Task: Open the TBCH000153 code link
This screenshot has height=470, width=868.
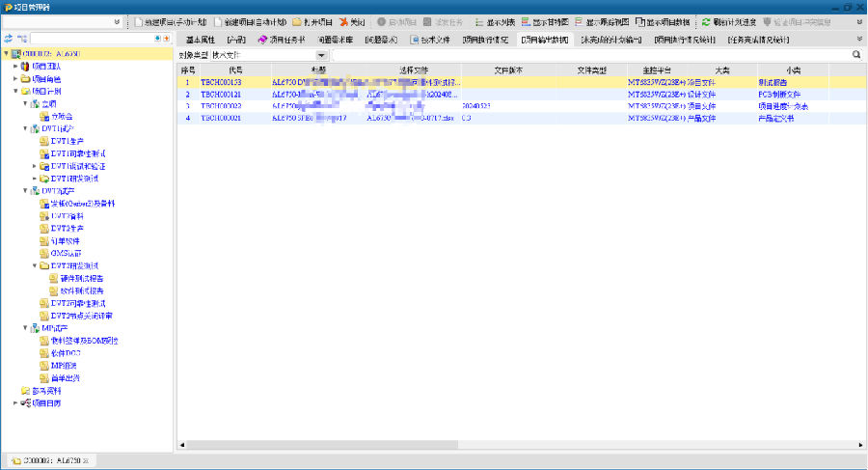Action: 221,82
